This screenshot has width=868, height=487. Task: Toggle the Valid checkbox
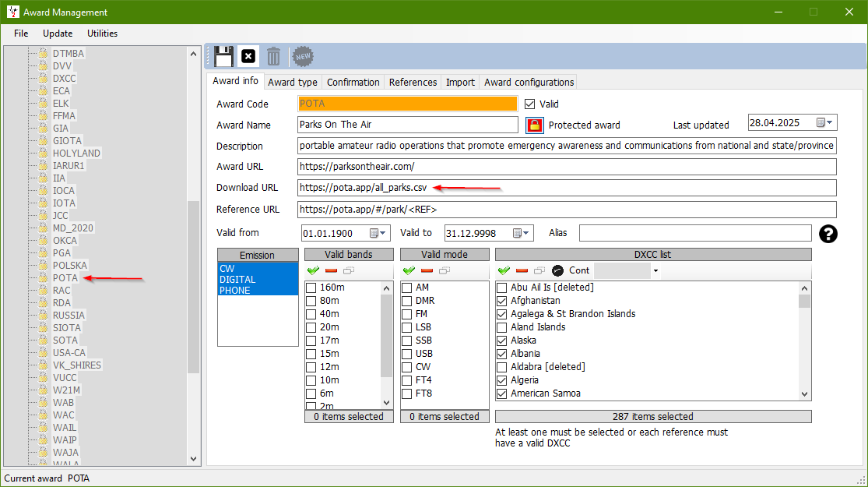point(530,104)
